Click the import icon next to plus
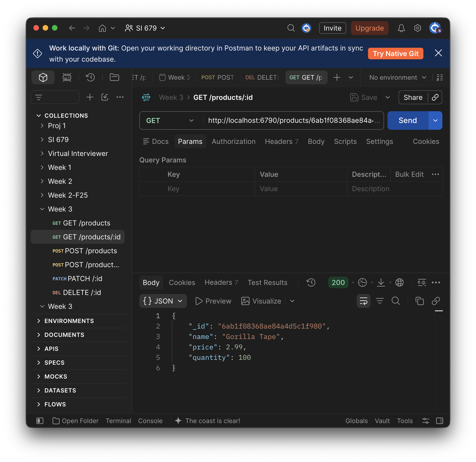 pos(105,97)
